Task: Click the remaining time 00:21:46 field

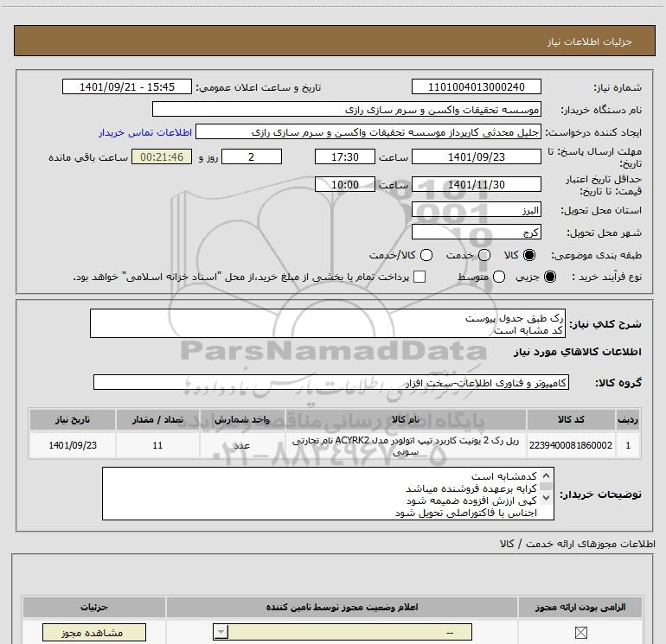Action: 162,156
